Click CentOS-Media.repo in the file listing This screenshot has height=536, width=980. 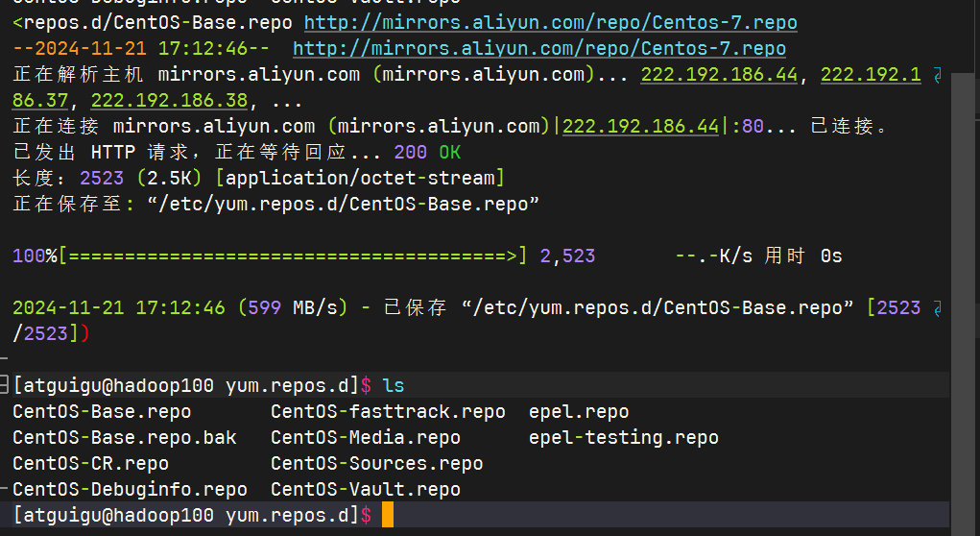coord(365,437)
